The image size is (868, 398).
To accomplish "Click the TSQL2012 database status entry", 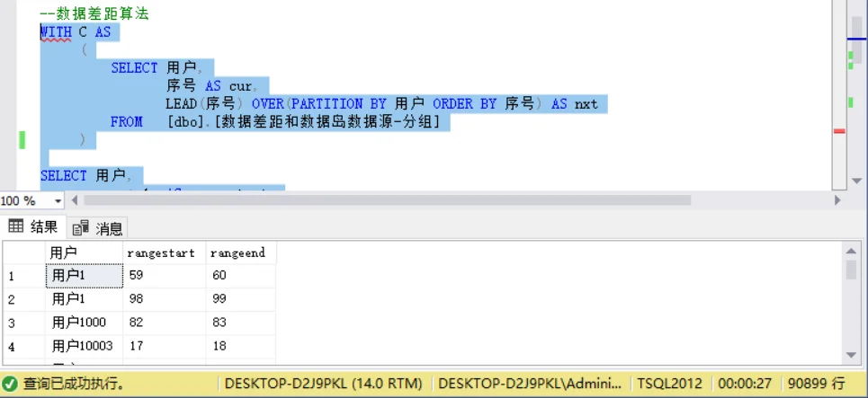I will coord(669,383).
